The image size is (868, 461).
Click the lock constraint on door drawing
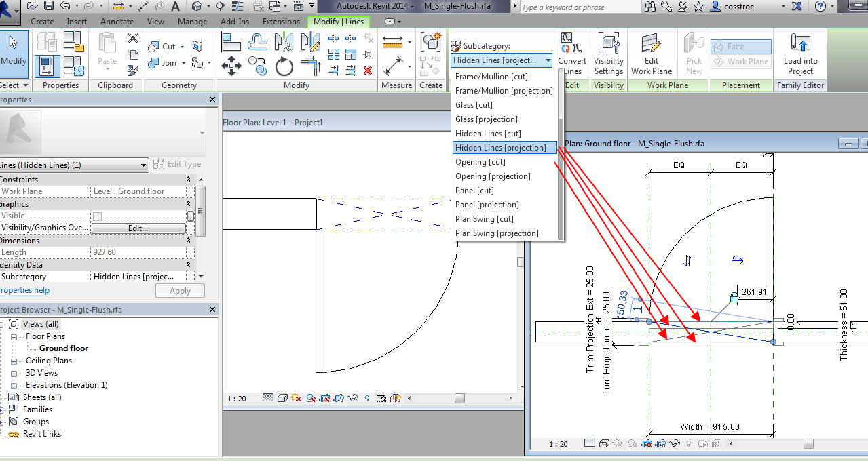tap(734, 297)
